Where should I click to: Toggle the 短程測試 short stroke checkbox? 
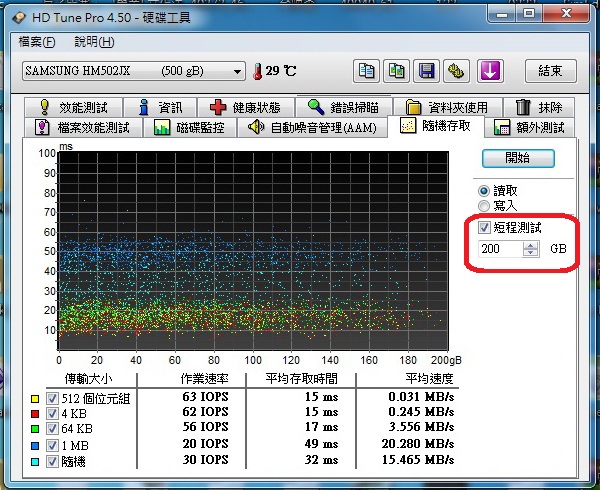(484, 228)
